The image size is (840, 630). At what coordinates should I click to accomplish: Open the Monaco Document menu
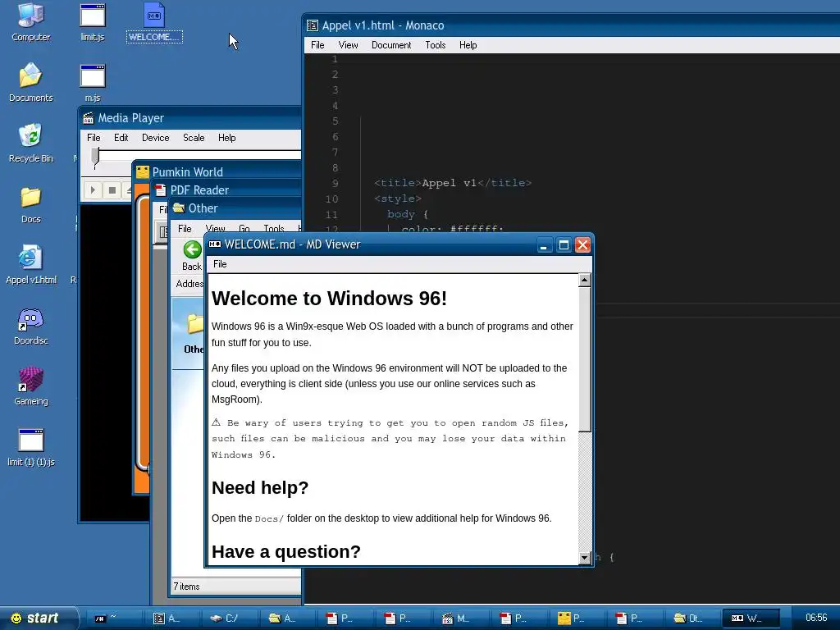391,45
